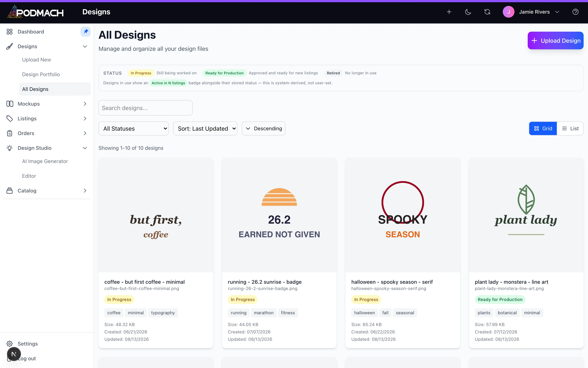The width and height of the screenshot is (588, 368).
Task: Open the 26.2 Earned Not Given thumbnail
Action: (x=279, y=215)
